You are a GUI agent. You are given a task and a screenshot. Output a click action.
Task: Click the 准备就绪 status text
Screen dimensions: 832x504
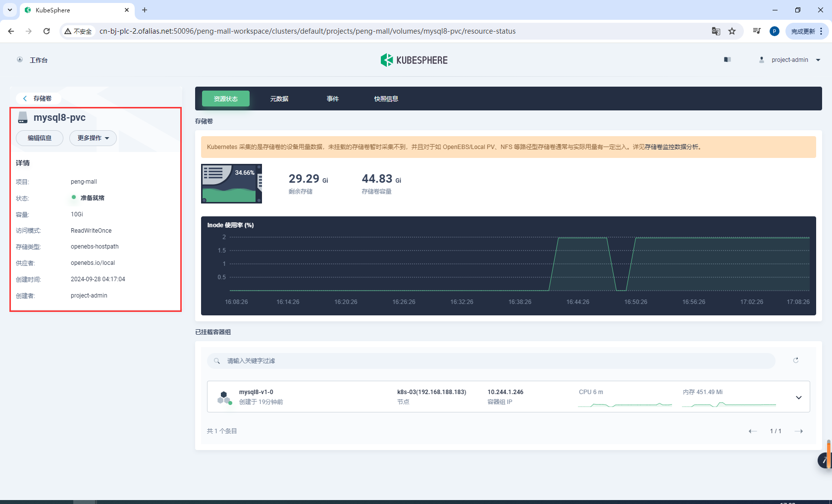(92, 198)
